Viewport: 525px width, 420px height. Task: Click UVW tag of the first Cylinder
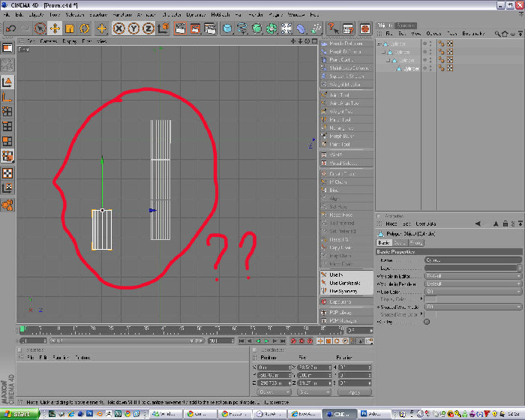pyautogui.click(x=450, y=43)
